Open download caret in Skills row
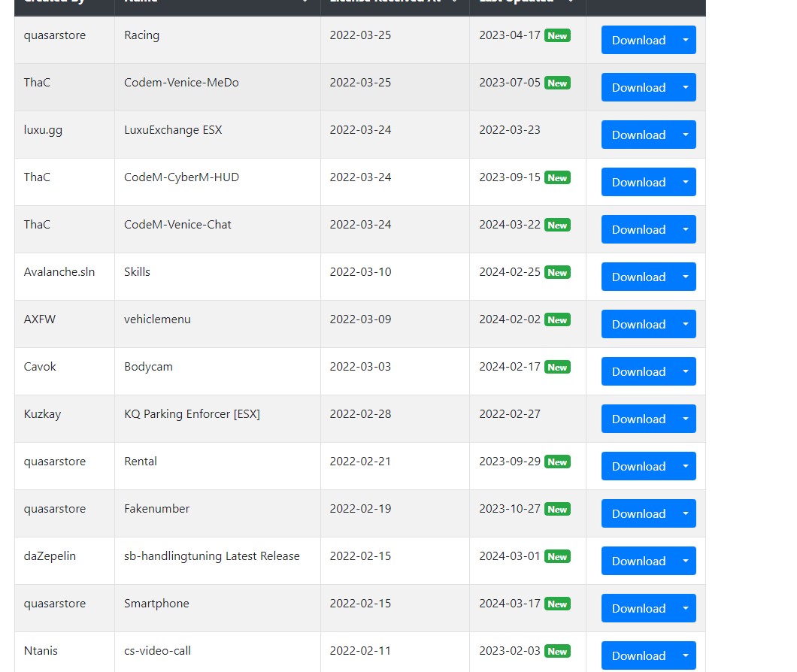 tap(686, 277)
